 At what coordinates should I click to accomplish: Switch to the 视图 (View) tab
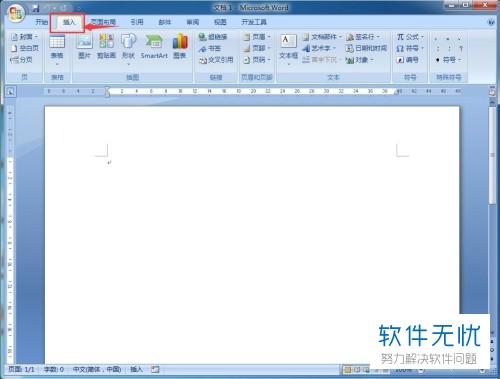(x=220, y=22)
